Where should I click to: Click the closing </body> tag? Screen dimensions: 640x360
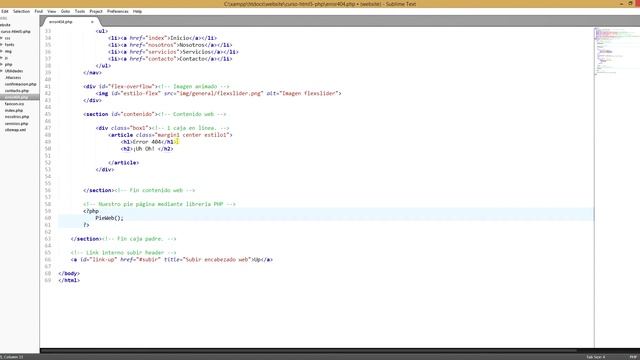69,273
